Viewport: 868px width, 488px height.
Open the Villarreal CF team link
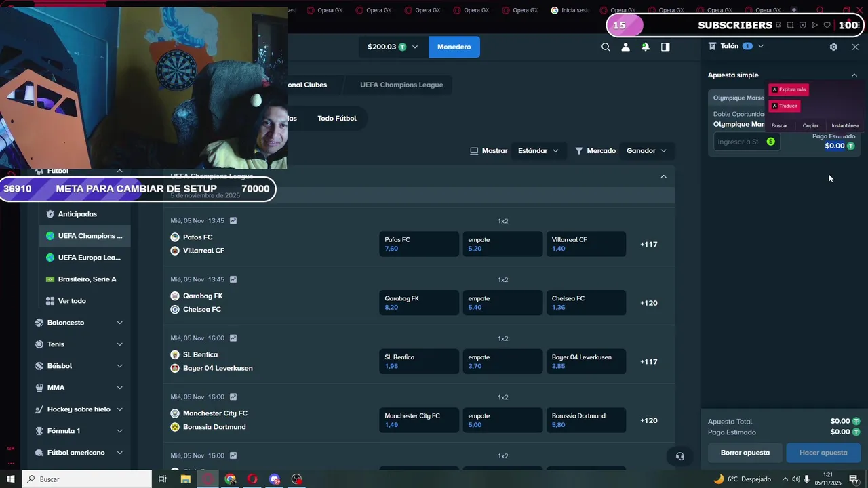click(x=203, y=251)
